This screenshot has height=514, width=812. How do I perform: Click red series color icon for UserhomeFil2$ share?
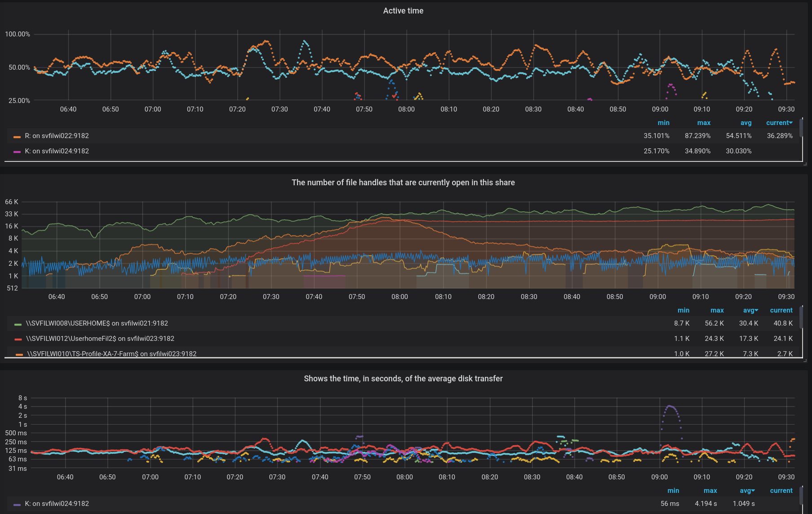18,339
